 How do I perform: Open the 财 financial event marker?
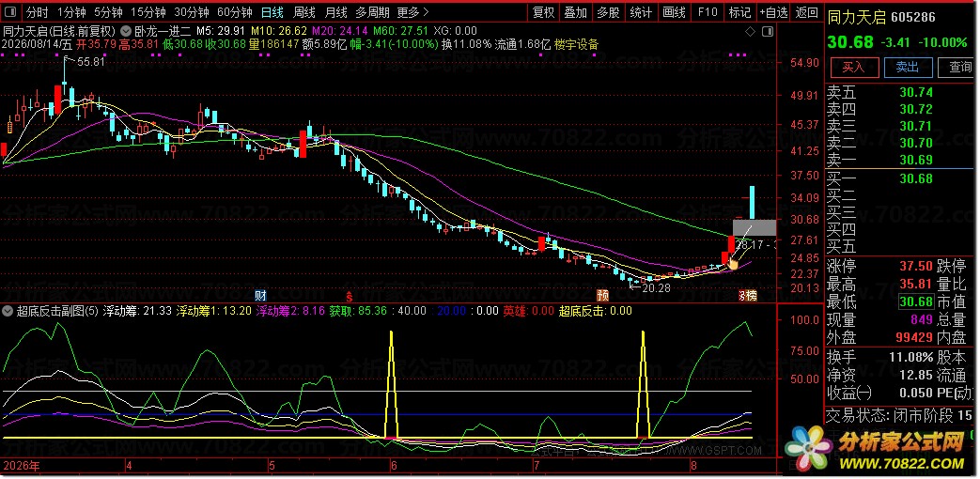tap(261, 295)
